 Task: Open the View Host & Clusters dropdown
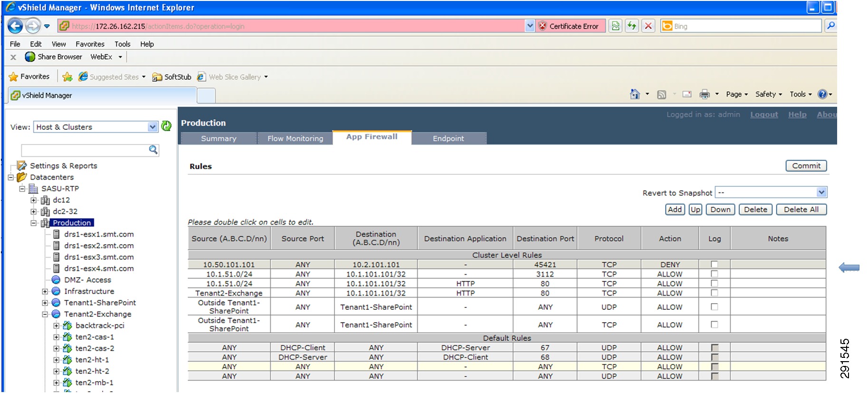pos(152,127)
